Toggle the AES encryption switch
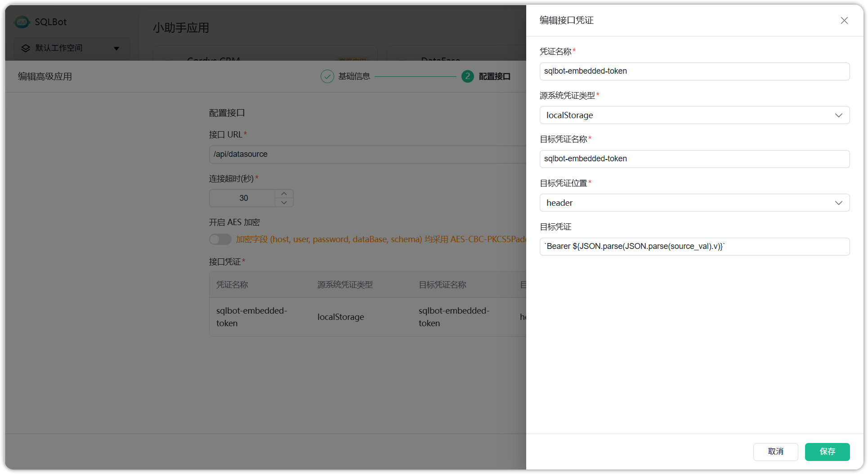 pyautogui.click(x=220, y=239)
